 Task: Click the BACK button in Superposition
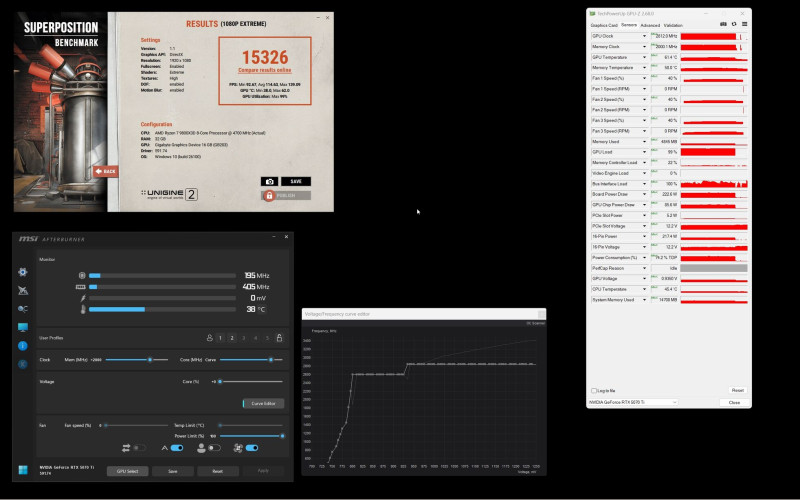106,171
